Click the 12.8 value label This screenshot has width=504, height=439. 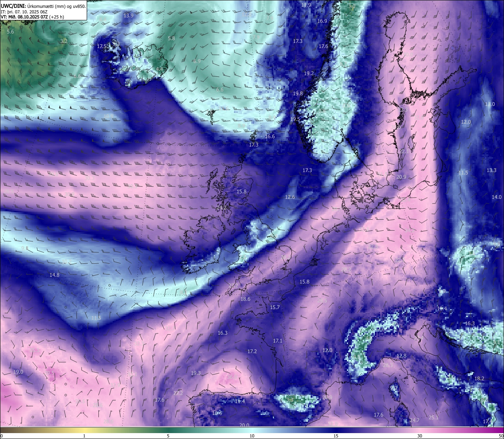tap(401, 356)
